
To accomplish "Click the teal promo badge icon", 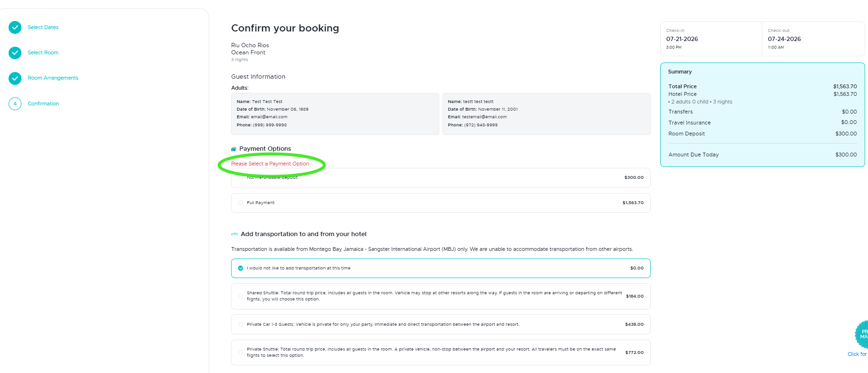I will (x=861, y=334).
